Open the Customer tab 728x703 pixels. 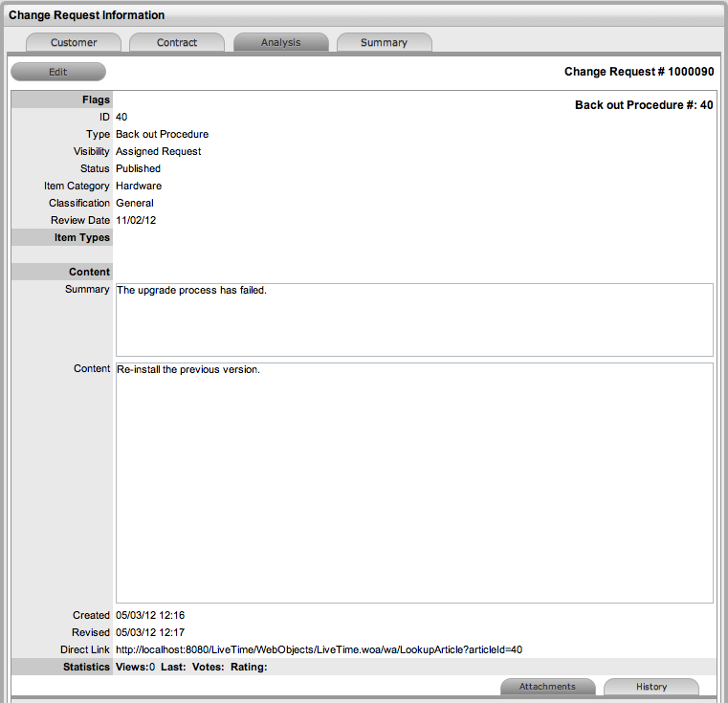74,42
